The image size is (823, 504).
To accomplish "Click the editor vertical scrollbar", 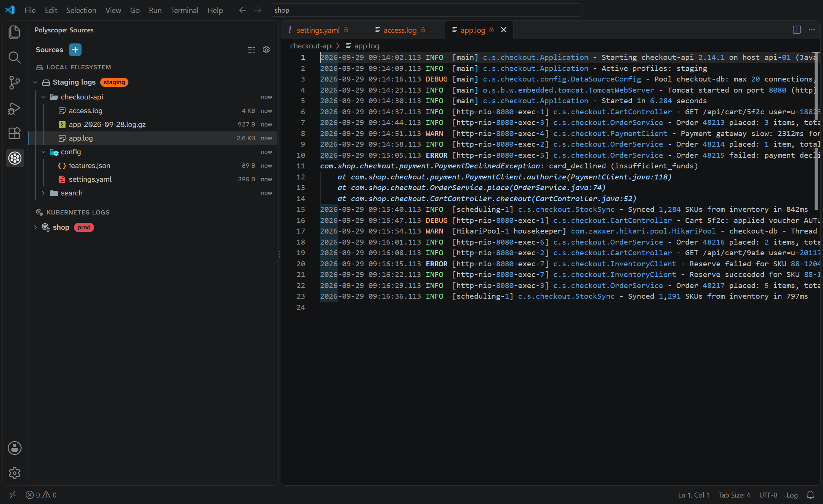I will tap(816, 131).
